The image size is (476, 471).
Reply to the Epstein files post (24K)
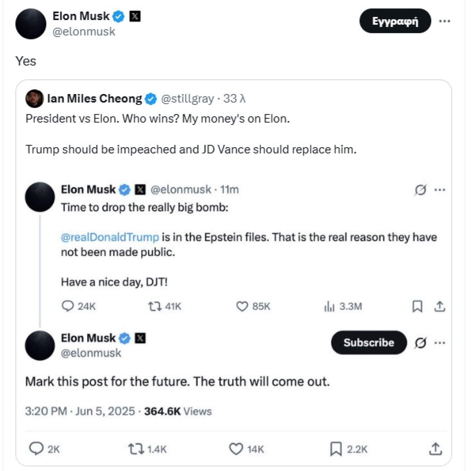coord(67,306)
